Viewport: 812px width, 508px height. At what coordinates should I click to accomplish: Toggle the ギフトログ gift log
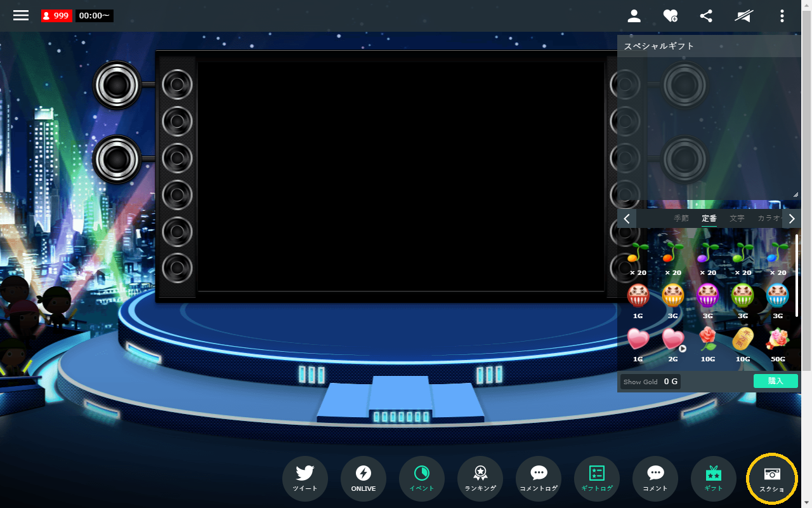[597, 479]
